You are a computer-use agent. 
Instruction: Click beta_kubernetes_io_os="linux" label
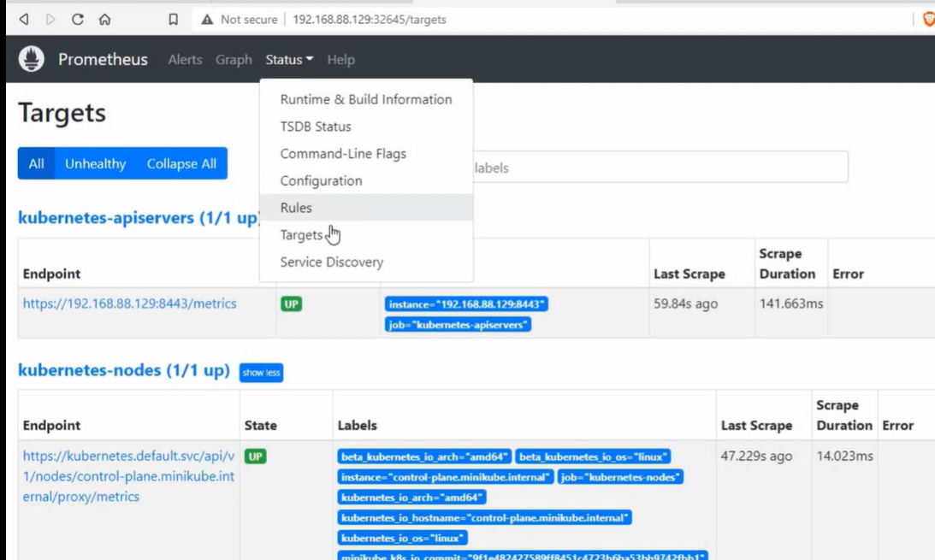(593, 457)
